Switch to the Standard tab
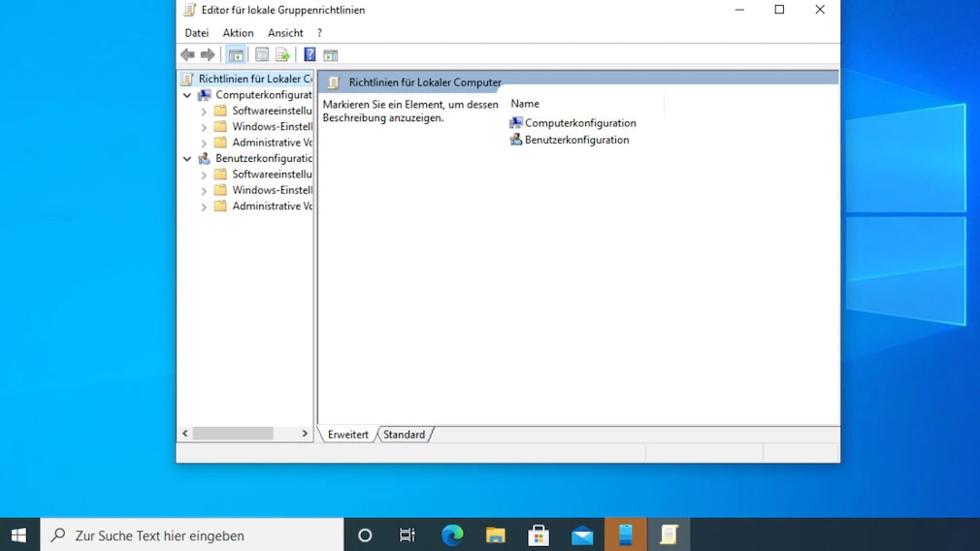The width and height of the screenshot is (980, 551). coord(404,435)
